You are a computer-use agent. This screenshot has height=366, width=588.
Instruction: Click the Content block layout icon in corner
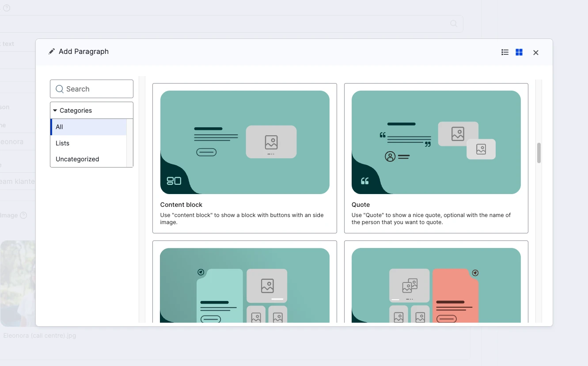[174, 181]
